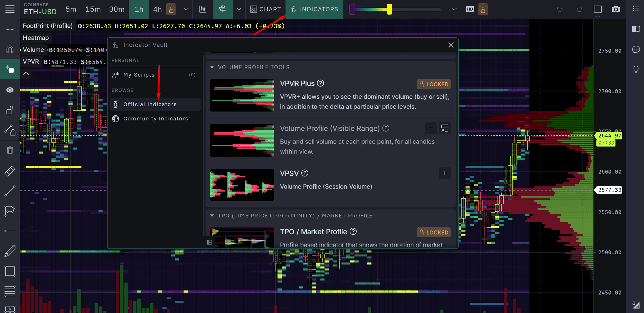Open help for Volume Profile (Visible Range)

tap(386, 128)
